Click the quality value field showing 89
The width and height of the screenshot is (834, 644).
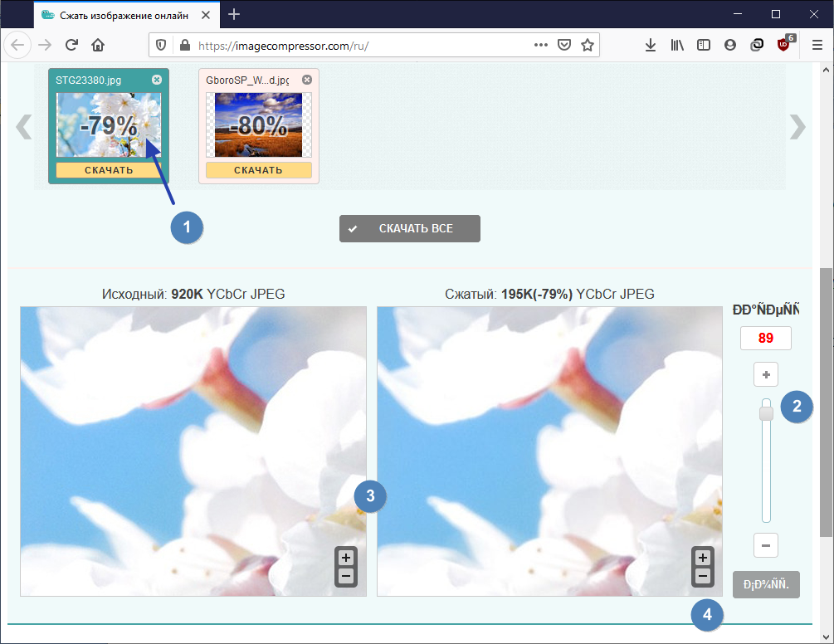(x=765, y=339)
